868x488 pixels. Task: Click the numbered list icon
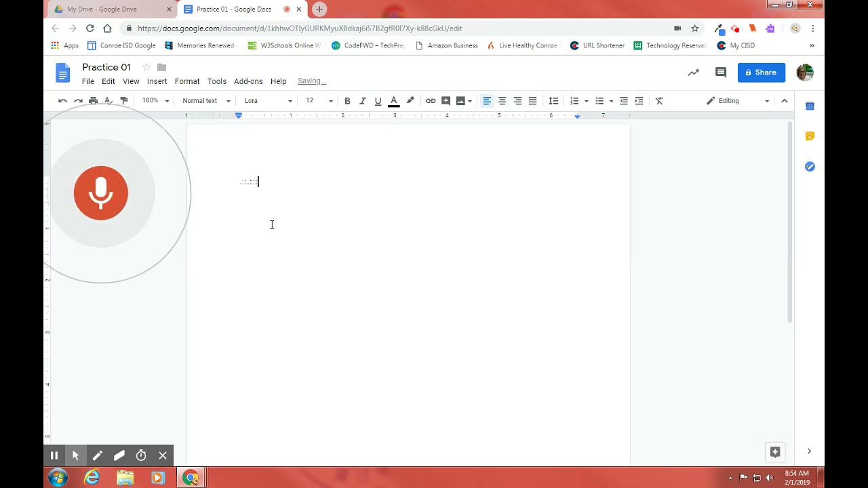point(574,101)
